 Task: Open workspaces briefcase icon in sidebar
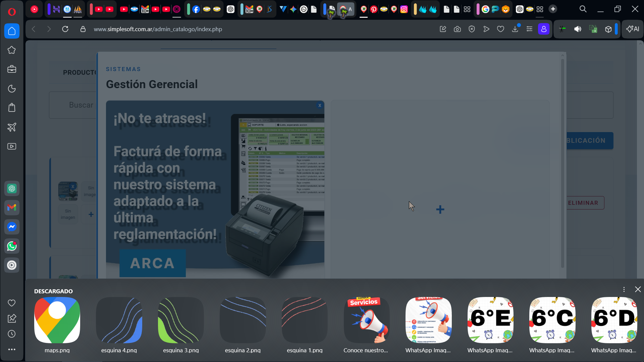[x=12, y=69]
